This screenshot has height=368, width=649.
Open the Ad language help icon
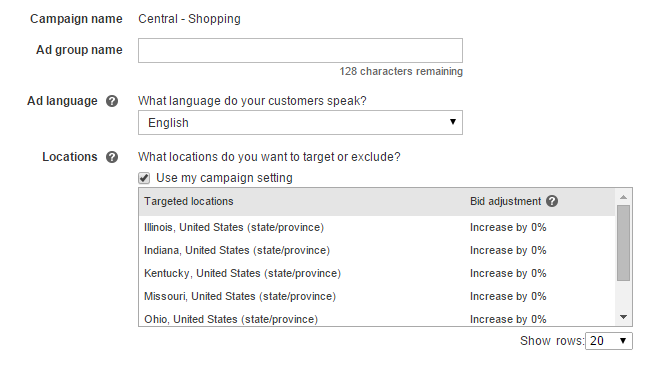(x=112, y=101)
